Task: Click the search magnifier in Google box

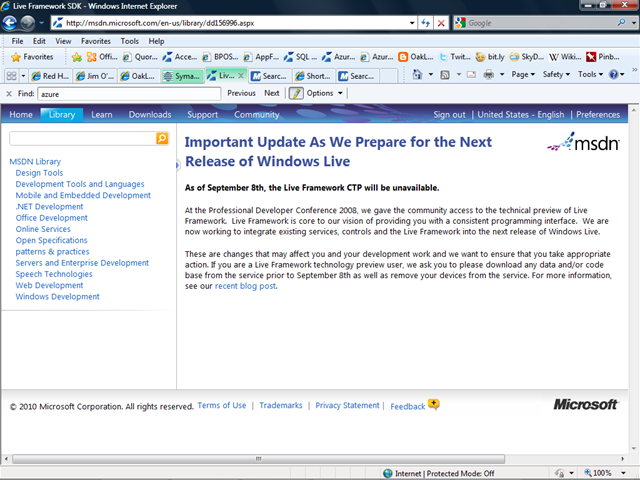Action: click(x=621, y=22)
